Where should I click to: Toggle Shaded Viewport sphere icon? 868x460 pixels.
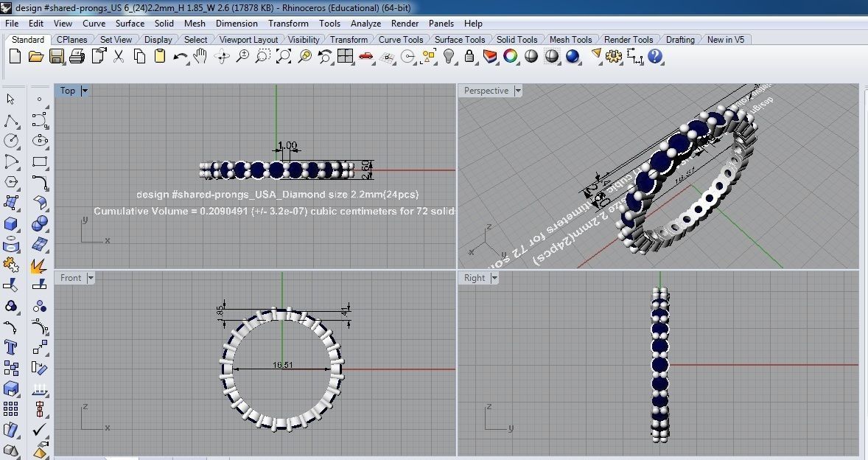click(x=531, y=56)
